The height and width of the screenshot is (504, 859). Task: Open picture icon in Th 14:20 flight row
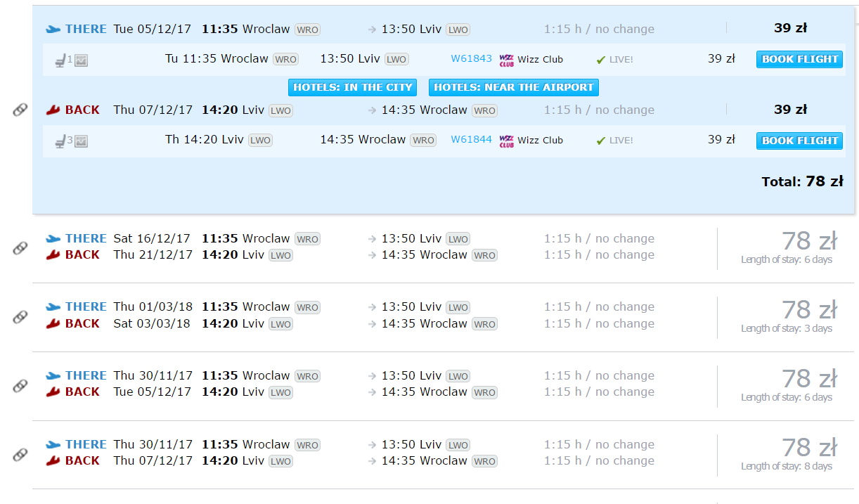coord(82,141)
